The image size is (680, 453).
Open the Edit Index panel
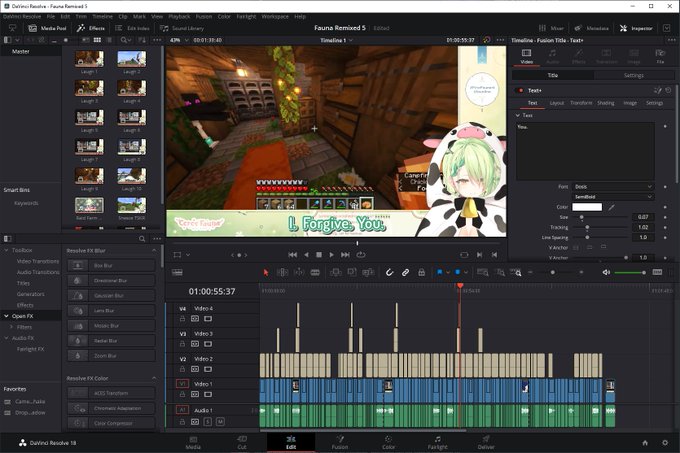132,28
